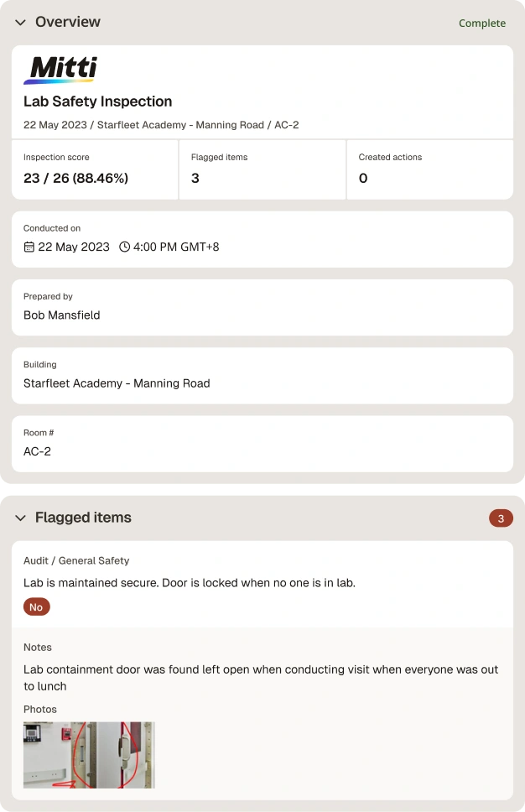Click the Complete status label
Image resolution: width=525 pixels, height=812 pixels.
coord(482,23)
